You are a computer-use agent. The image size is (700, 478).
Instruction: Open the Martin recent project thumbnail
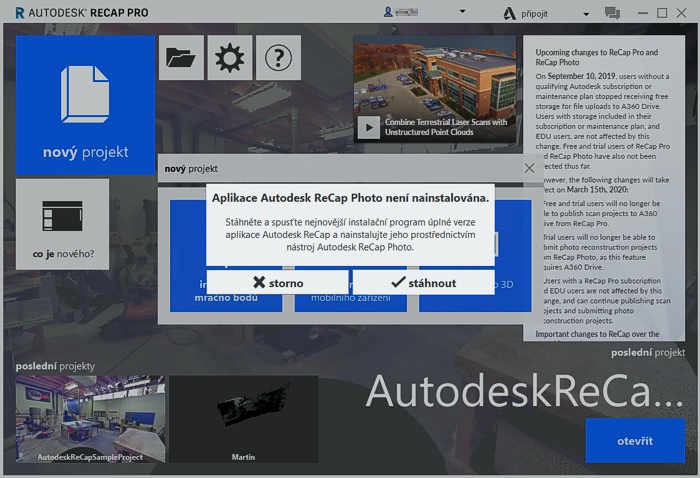pos(244,419)
